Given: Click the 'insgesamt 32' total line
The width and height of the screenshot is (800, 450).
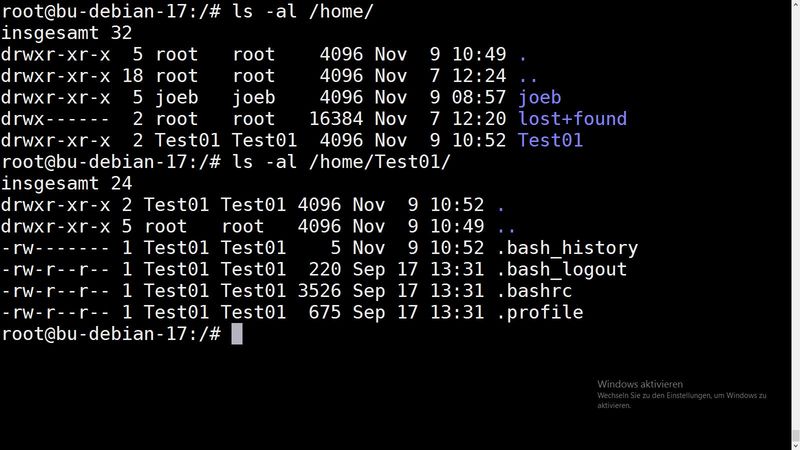Looking at the screenshot, I should tap(66, 33).
